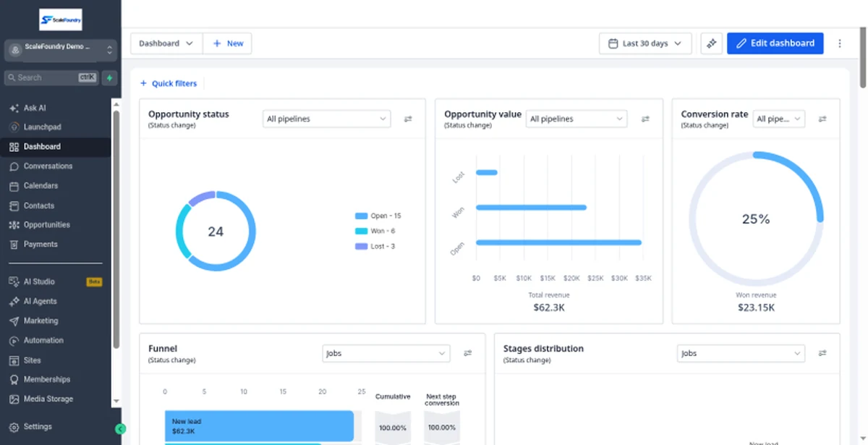Toggle the Lost - 3 legend entry
The image size is (868, 445).
point(375,246)
